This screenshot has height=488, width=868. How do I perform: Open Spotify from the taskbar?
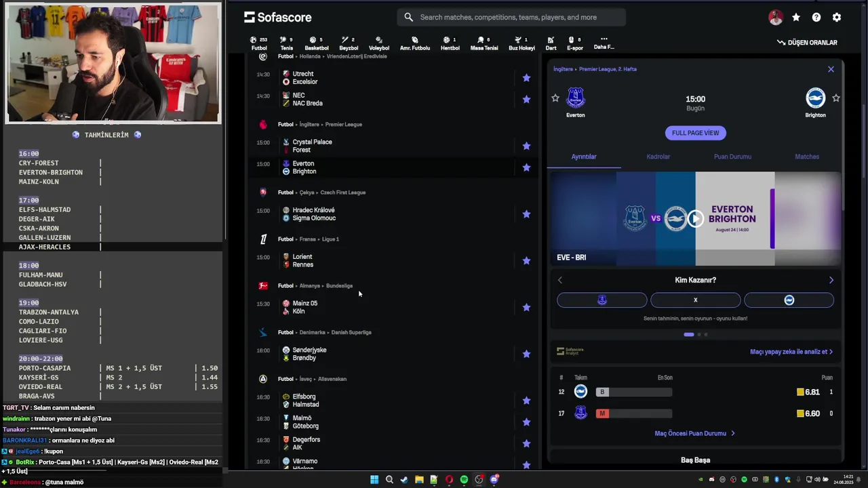464,480
